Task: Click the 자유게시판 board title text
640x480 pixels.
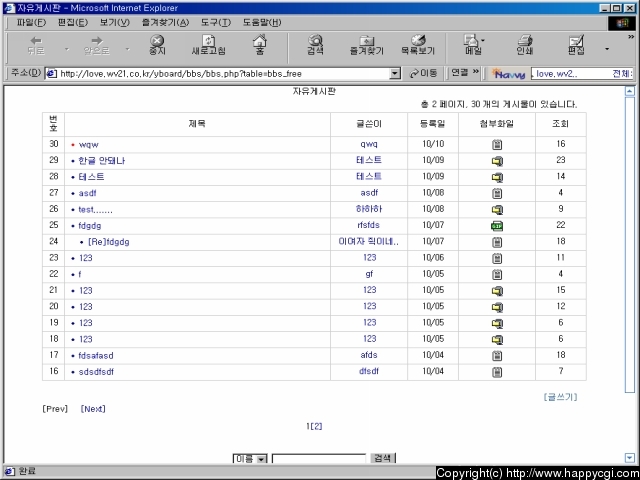Action: [x=314, y=91]
